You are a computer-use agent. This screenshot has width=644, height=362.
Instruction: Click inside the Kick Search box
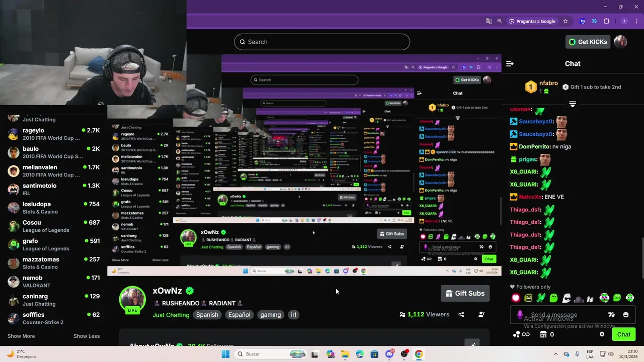(322, 42)
